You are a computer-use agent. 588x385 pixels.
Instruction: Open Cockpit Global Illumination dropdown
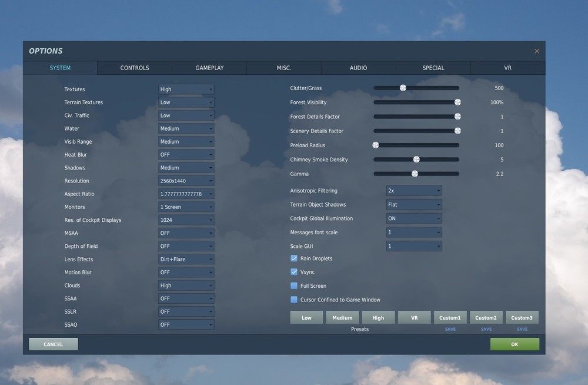tap(414, 218)
